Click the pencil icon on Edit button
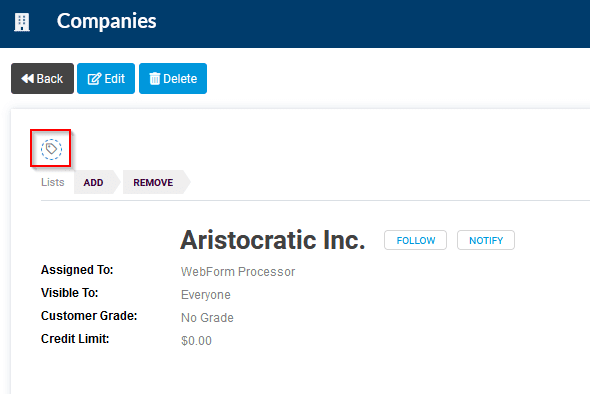590x394 pixels. 94,79
